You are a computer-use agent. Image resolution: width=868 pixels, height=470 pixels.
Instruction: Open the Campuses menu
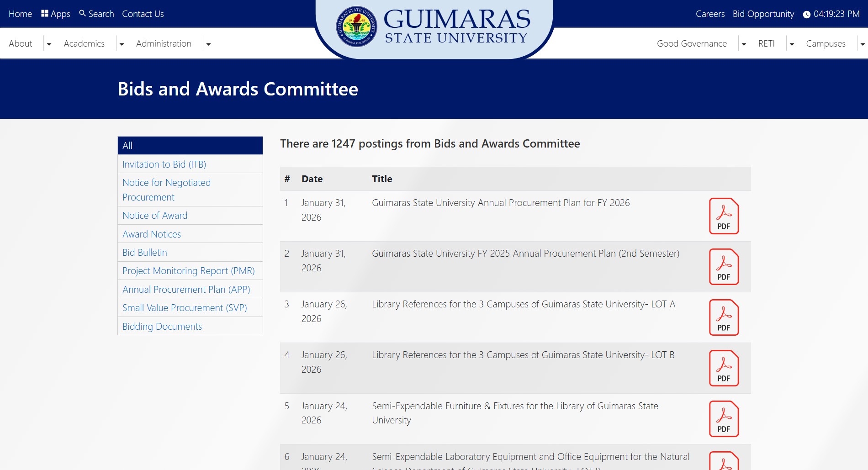(x=826, y=43)
